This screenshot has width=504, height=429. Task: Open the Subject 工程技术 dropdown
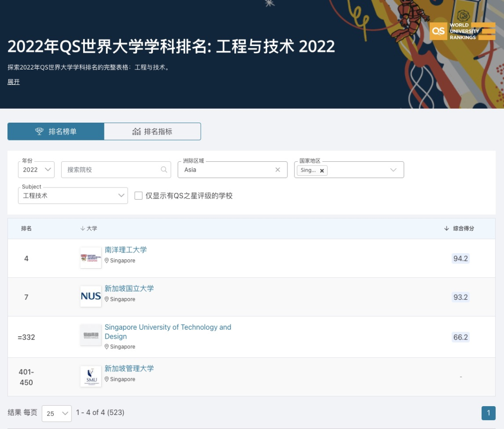pos(73,195)
